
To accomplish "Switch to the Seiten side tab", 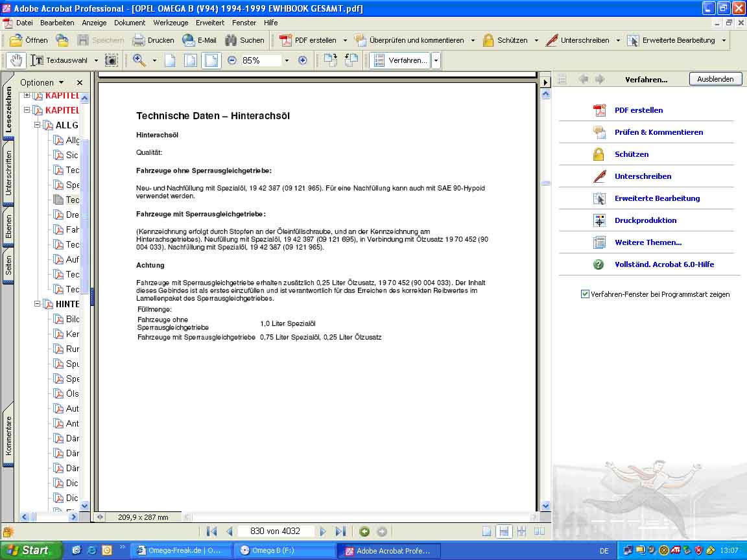I will tap(8, 266).
